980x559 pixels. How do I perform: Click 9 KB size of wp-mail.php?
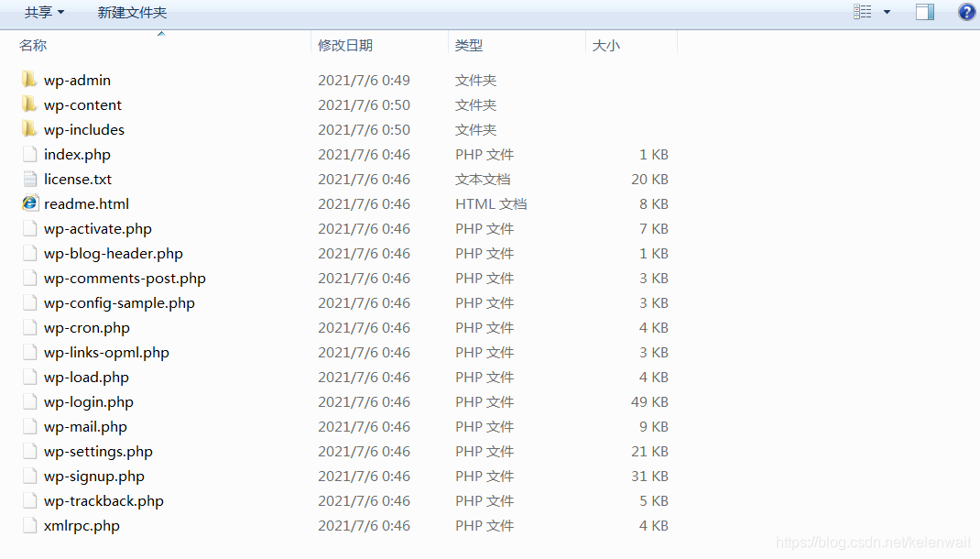(x=654, y=427)
